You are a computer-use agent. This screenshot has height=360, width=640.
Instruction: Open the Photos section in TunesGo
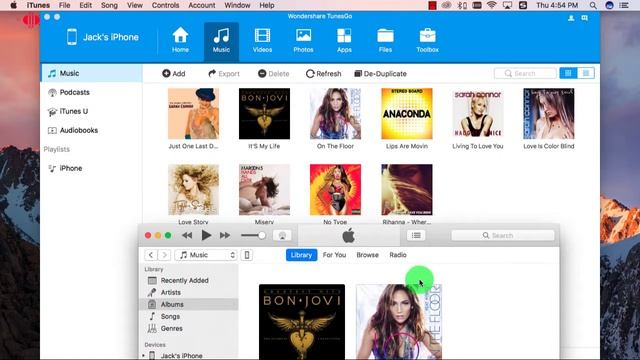[x=303, y=40]
